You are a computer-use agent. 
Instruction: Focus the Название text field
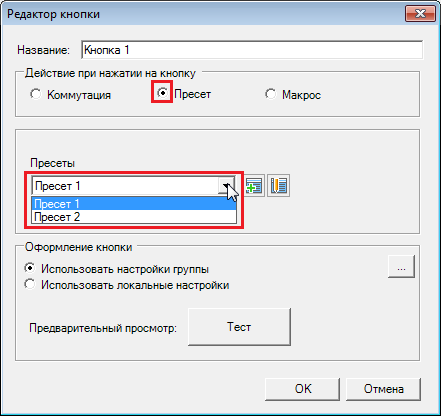pos(252,50)
